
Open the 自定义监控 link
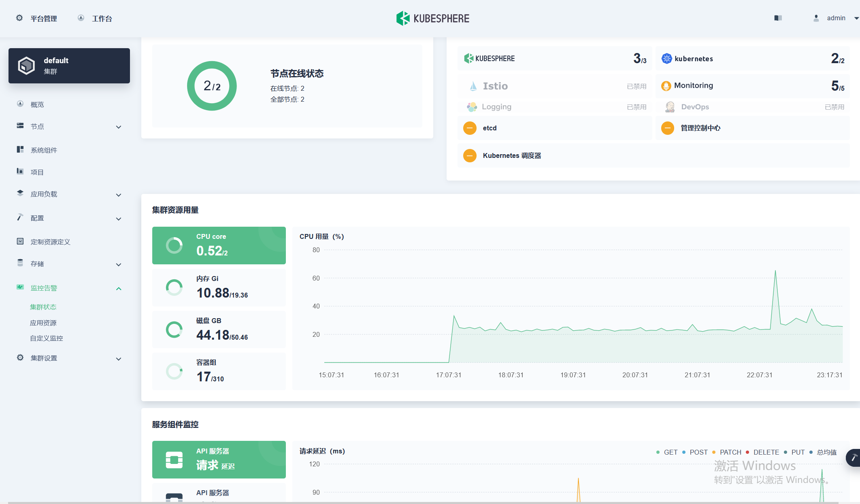pyautogui.click(x=46, y=338)
